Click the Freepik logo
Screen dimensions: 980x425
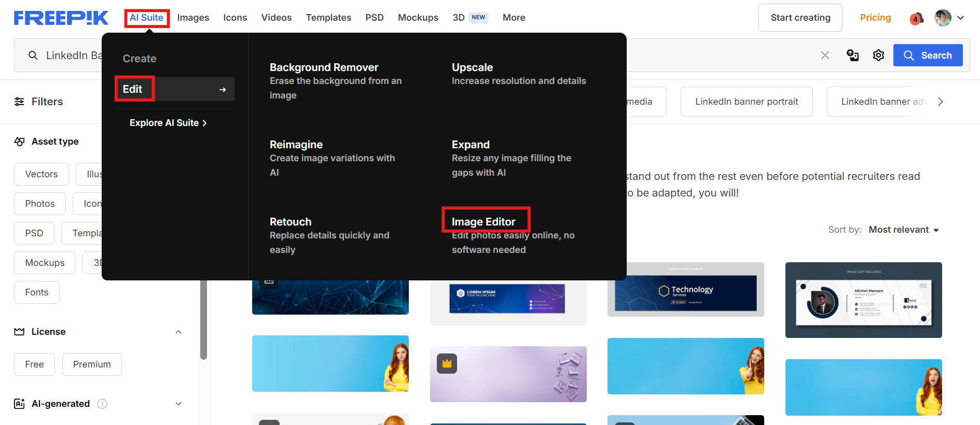tap(61, 18)
